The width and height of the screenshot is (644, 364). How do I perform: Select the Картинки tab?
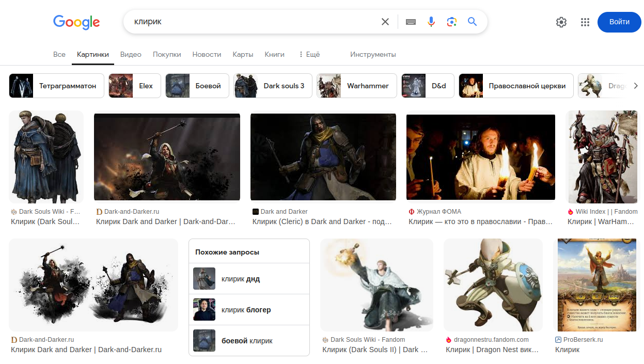pos(93,54)
